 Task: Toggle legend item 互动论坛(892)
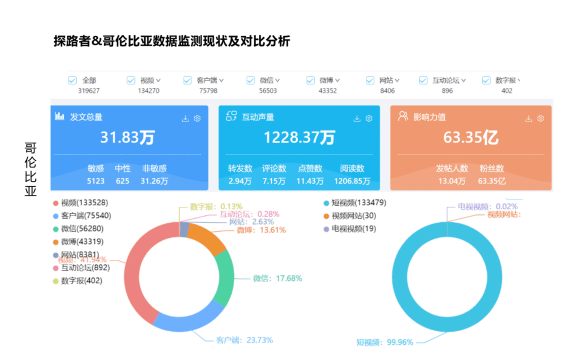click(81, 268)
